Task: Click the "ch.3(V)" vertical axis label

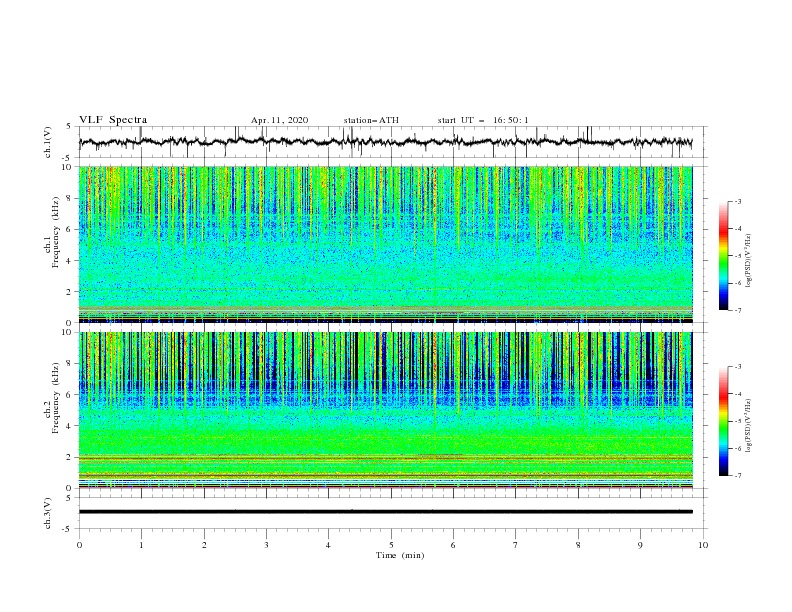Action: point(48,513)
